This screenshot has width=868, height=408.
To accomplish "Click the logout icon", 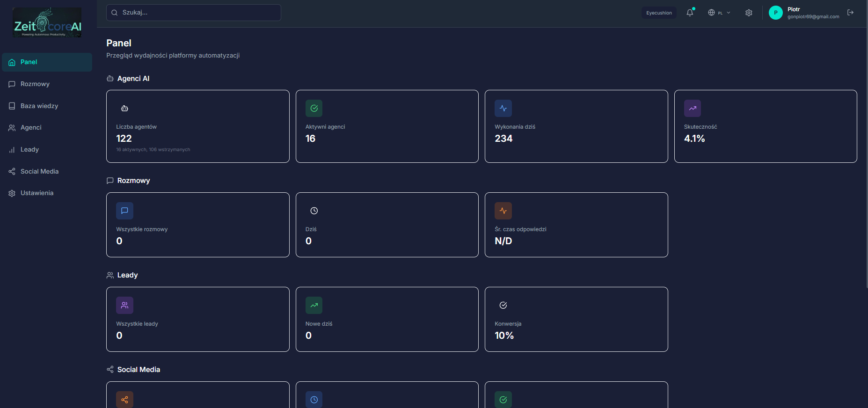I will click(x=851, y=13).
